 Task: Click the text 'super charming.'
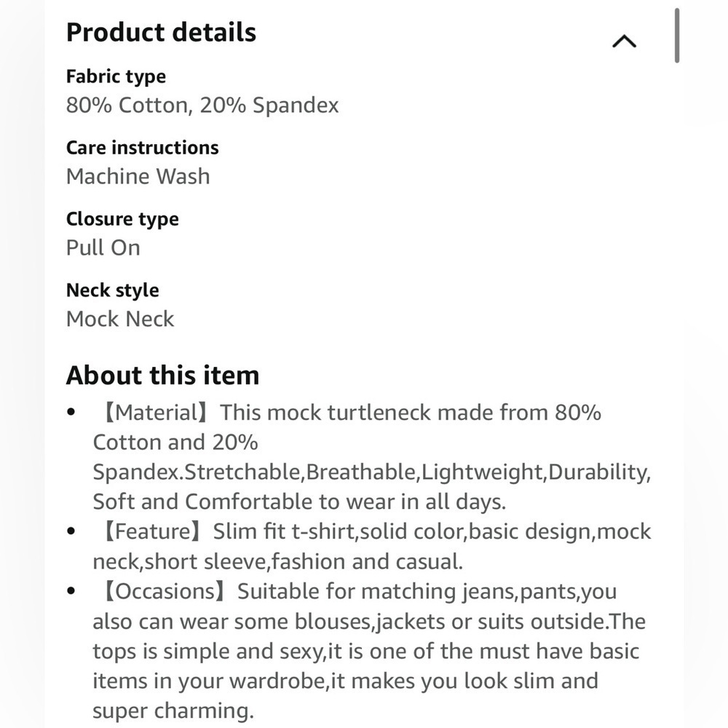(x=173, y=711)
